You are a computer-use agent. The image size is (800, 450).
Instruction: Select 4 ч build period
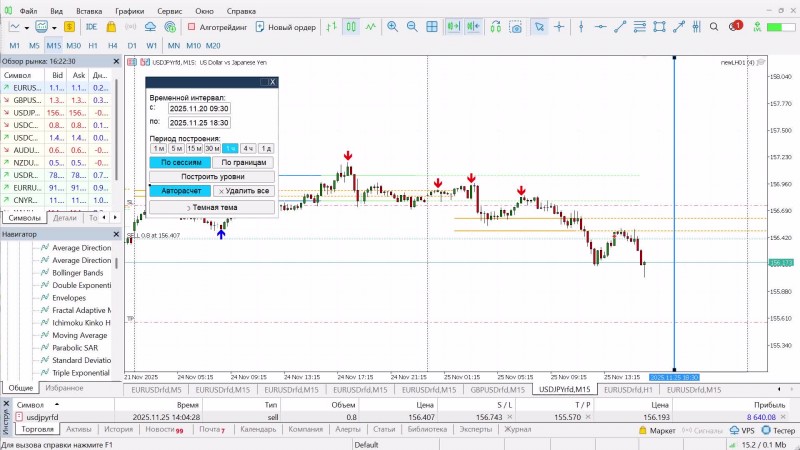248,148
